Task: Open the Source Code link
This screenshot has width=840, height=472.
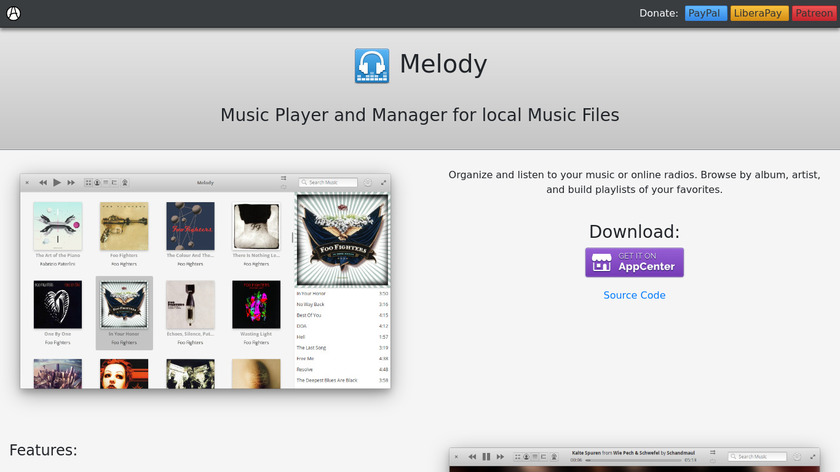Action: pyautogui.click(x=634, y=295)
